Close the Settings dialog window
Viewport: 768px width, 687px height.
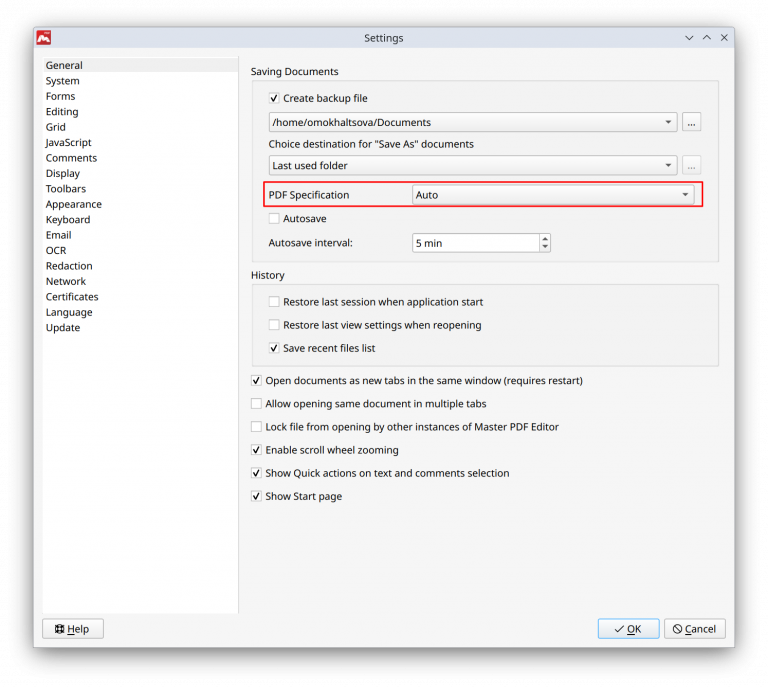[x=724, y=38]
